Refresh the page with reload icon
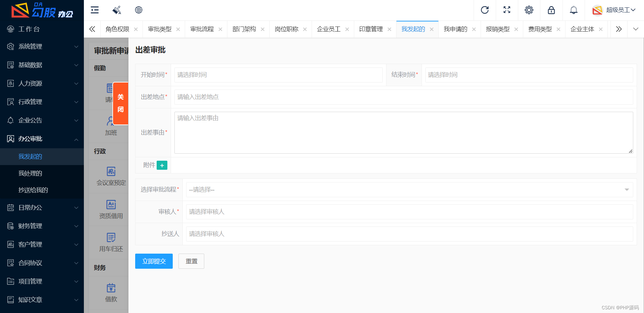 485,10
